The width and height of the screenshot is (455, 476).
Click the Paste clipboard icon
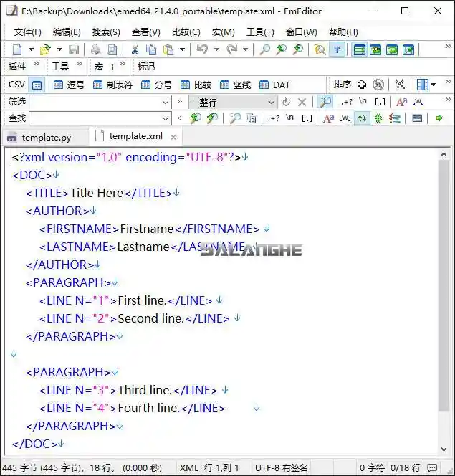168,49
